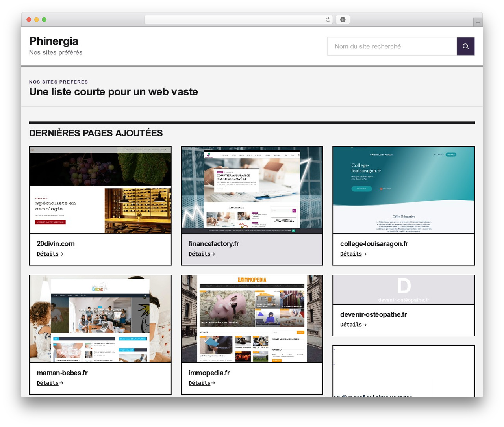Image resolution: width=504 pixels, height=427 pixels.
Task: Click the 'DERNIÈRES PAGES AJOUTÉES' section heading
Action: click(96, 133)
